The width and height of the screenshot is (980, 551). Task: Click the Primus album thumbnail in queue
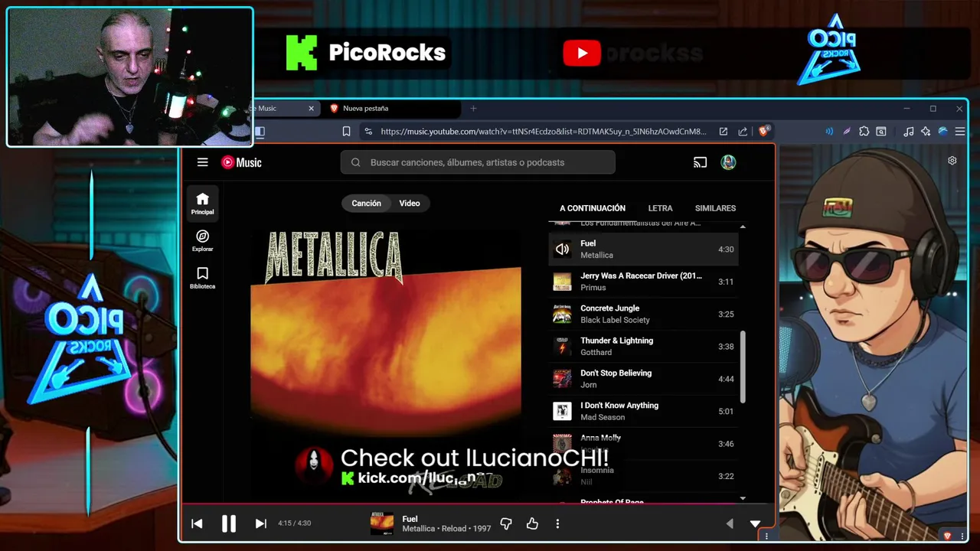(562, 282)
